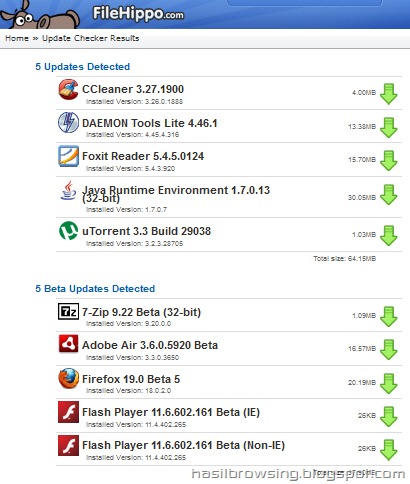This screenshot has height=484, width=410.
Task: Download Flash Player Beta (IE) arrow
Action: coord(389,416)
